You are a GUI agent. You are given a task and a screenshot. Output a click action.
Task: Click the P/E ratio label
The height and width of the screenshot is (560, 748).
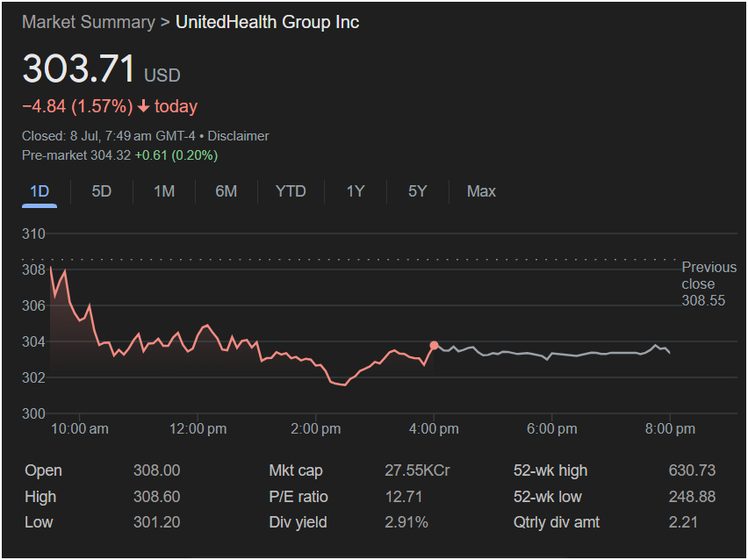(298, 497)
